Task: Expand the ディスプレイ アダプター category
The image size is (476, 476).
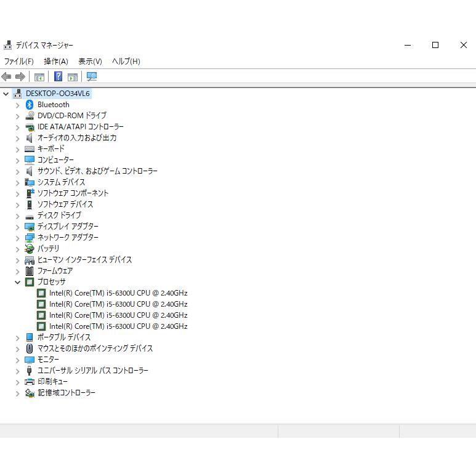Action: pyautogui.click(x=18, y=227)
